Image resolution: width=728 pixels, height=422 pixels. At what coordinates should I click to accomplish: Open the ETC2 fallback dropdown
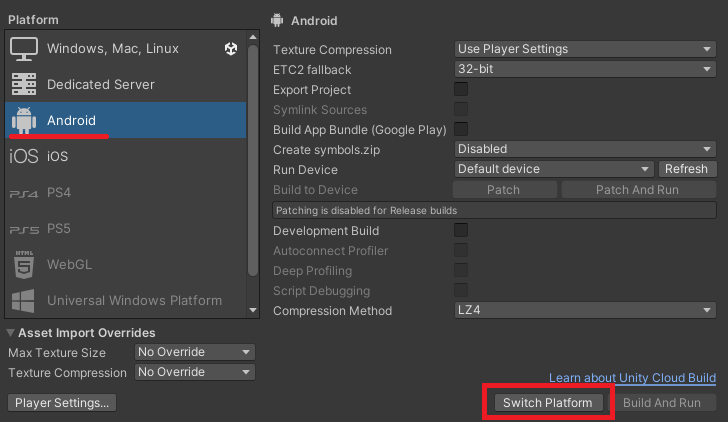point(583,69)
